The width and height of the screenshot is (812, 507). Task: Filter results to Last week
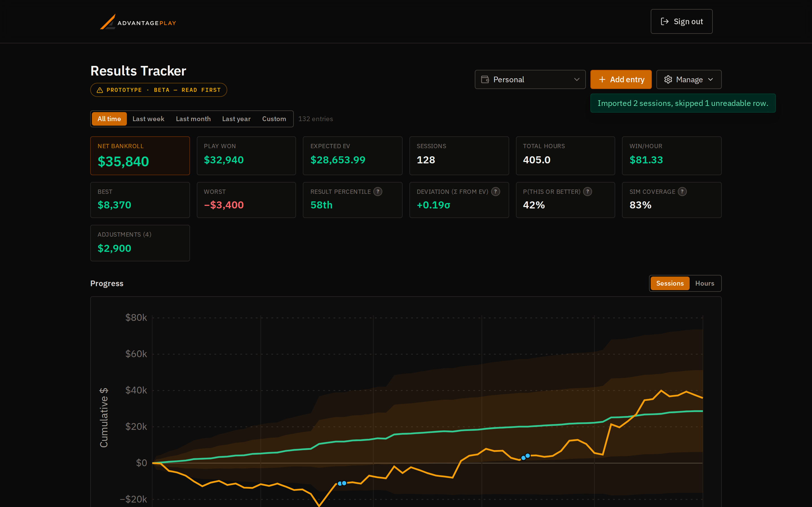click(148, 119)
